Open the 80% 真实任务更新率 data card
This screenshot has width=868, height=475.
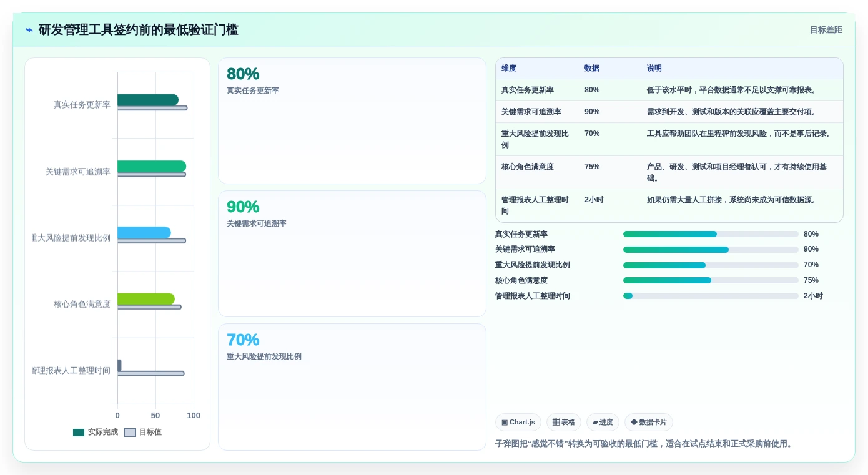coord(352,121)
